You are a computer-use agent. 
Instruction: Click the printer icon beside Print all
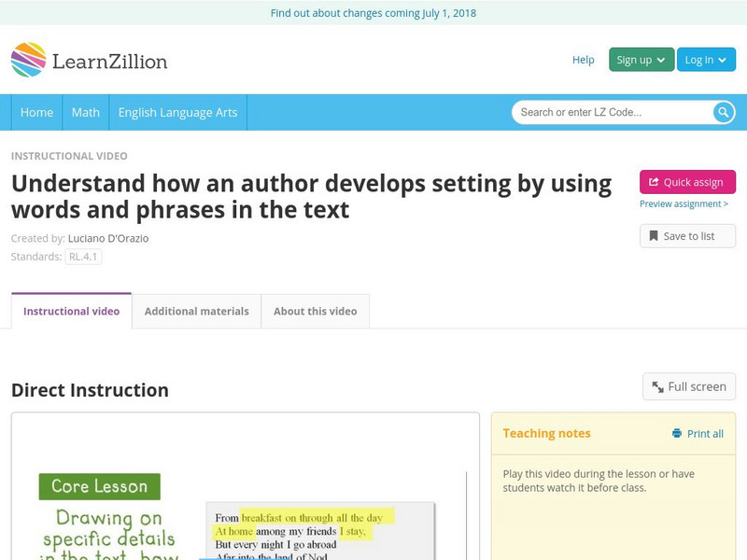click(676, 433)
